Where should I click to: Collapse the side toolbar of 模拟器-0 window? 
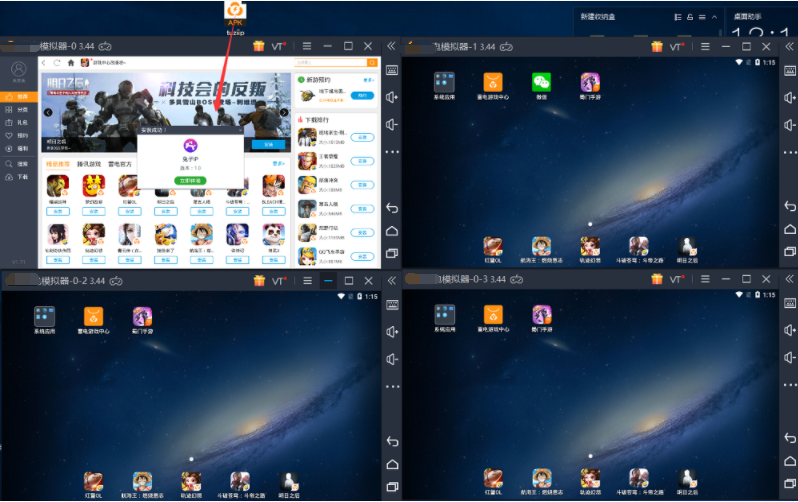click(391, 46)
